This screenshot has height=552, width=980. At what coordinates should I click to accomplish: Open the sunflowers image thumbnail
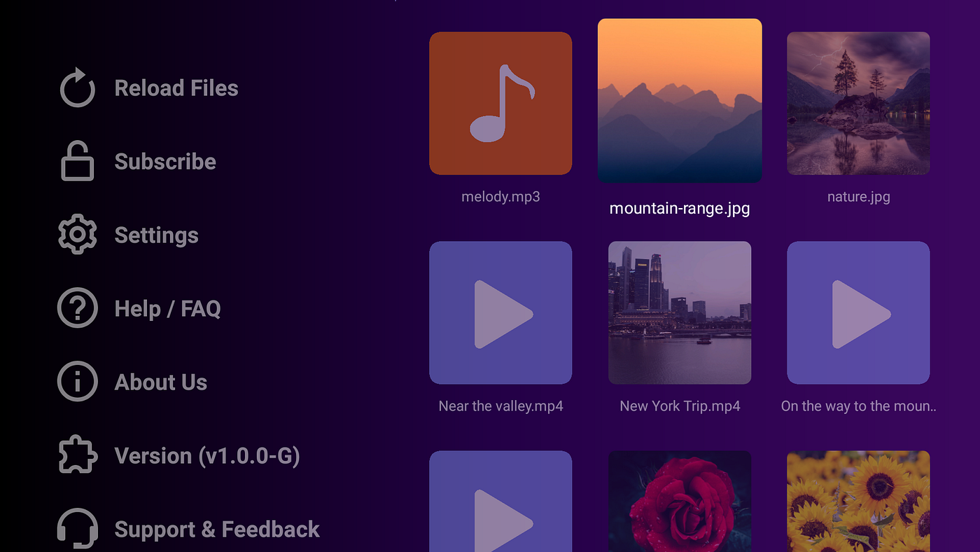click(858, 501)
